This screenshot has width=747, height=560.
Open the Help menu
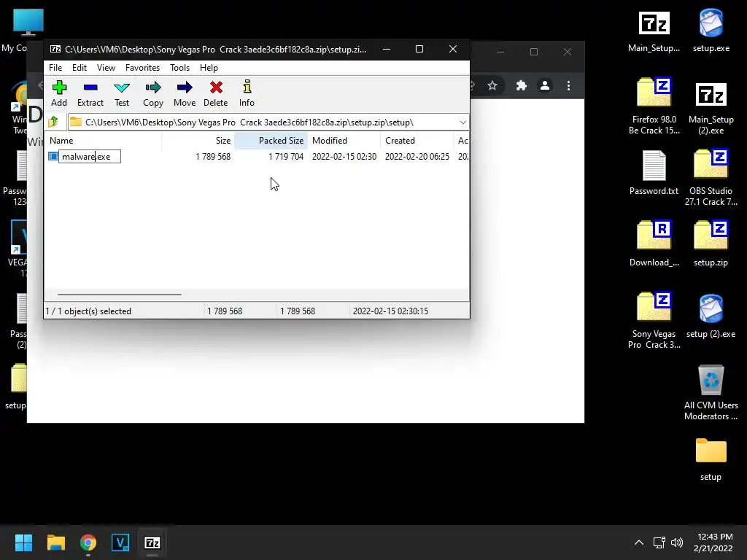[209, 68]
